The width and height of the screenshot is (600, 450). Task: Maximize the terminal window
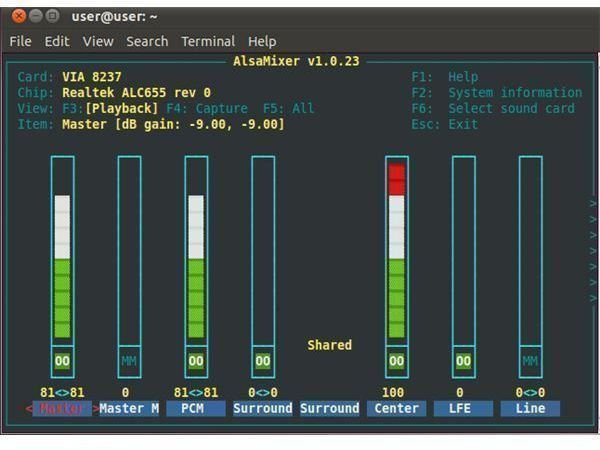pyautogui.click(x=52, y=16)
